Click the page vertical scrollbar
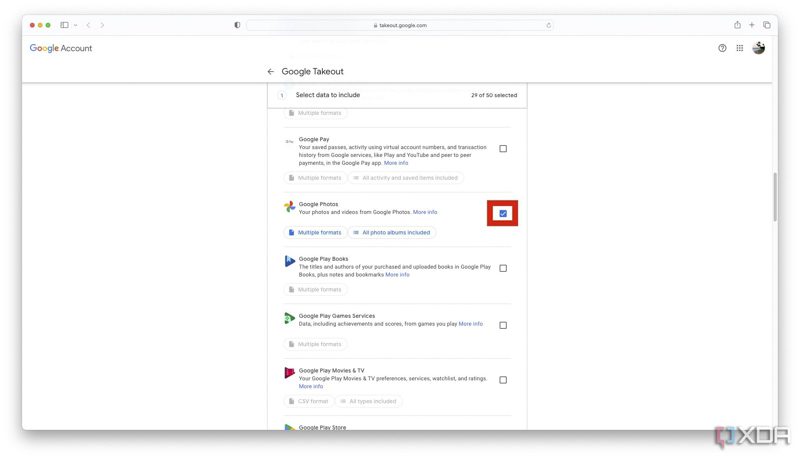 click(775, 196)
